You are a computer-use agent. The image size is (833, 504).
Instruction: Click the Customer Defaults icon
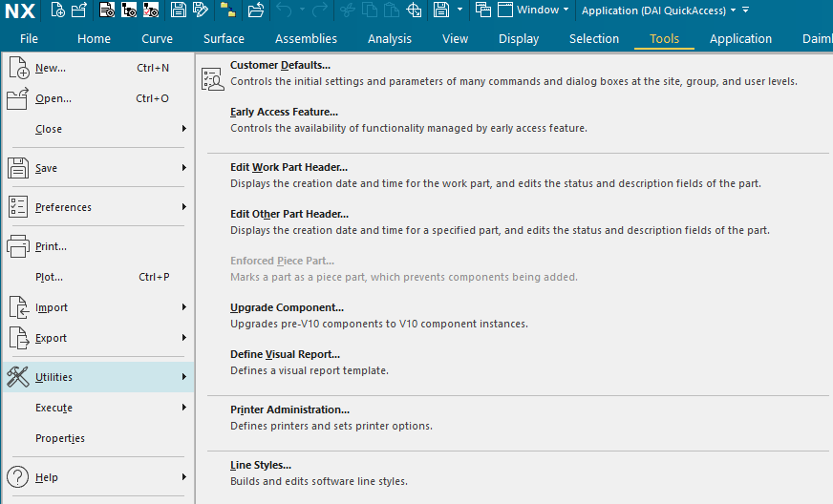(212, 79)
